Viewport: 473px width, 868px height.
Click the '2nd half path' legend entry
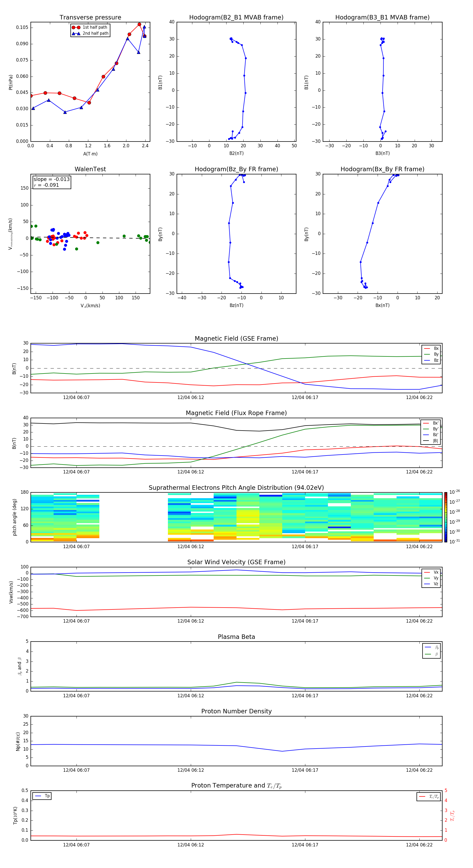(x=90, y=33)
